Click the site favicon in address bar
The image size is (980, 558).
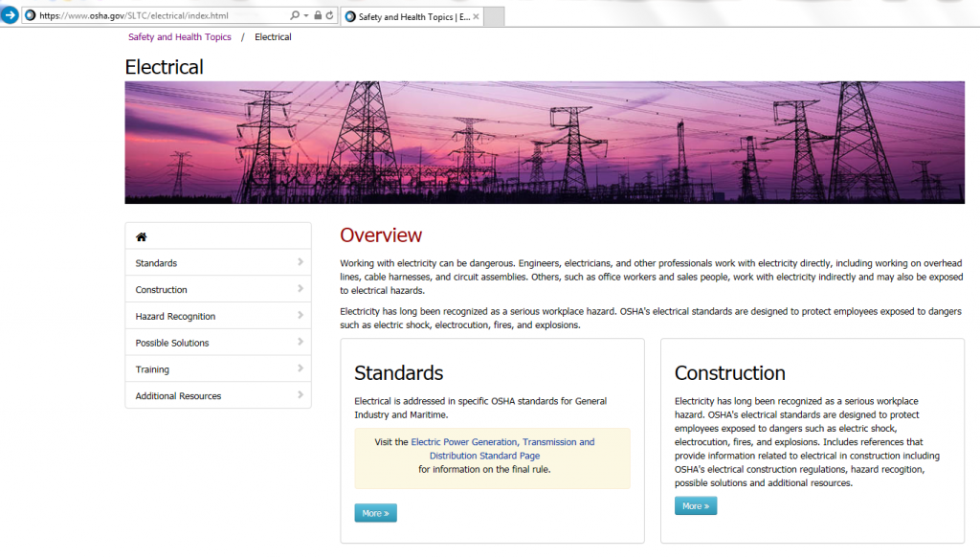30,16
